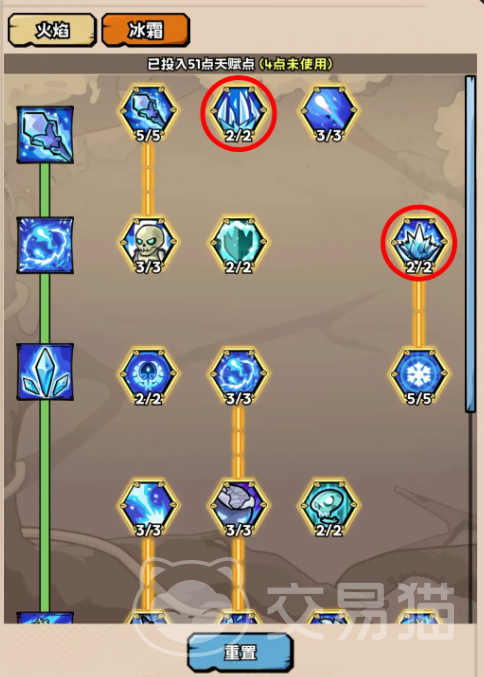Pick the comet talent showing 3/3

point(329,113)
